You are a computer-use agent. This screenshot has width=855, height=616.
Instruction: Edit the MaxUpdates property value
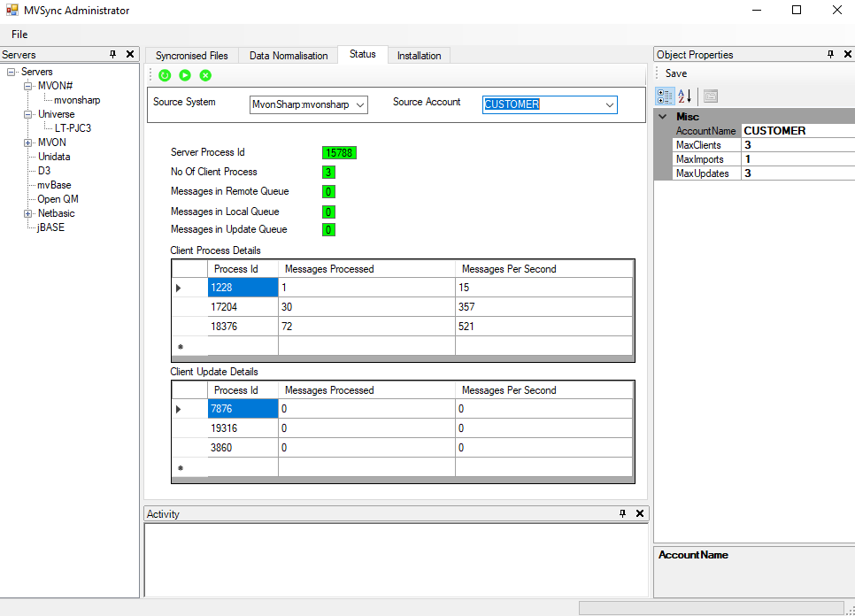pos(797,173)
